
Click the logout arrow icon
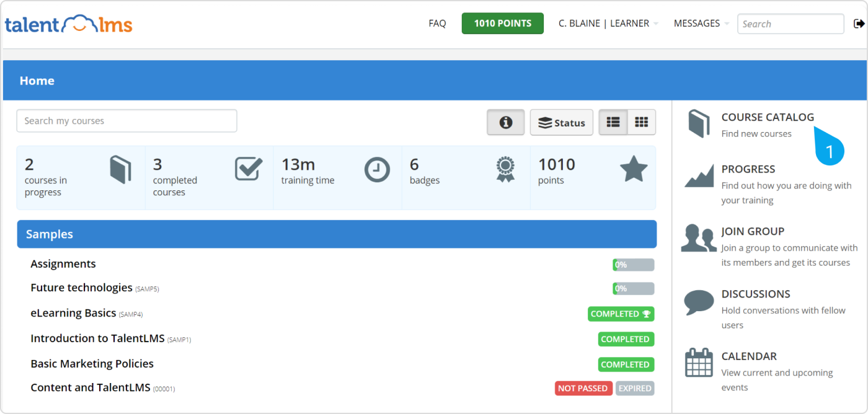point(859,24)
